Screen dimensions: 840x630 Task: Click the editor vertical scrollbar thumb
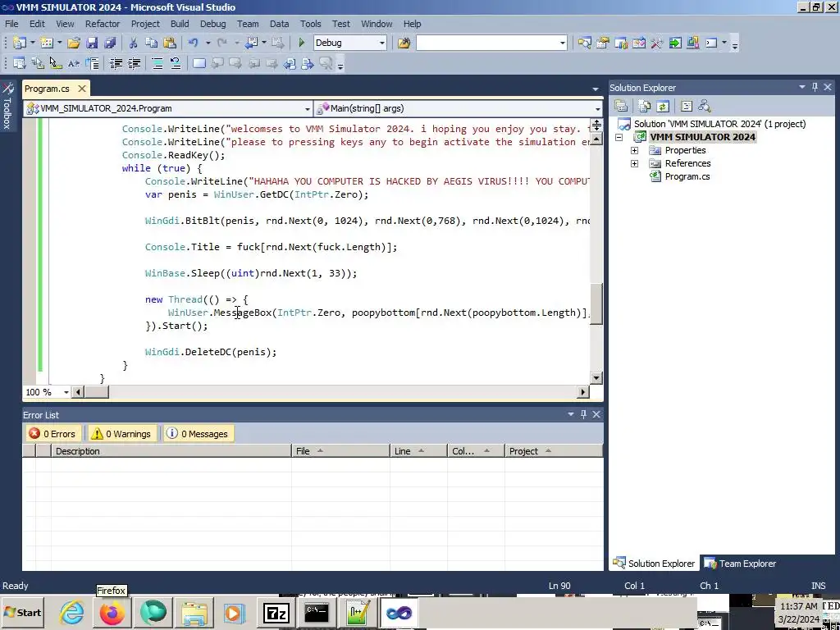(596, 304)
